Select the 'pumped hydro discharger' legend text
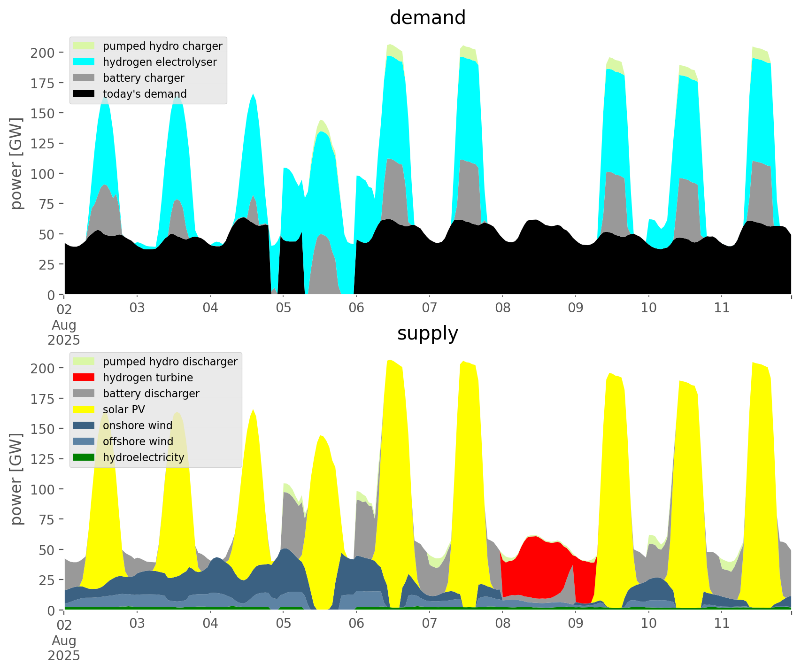 point(170,362)
